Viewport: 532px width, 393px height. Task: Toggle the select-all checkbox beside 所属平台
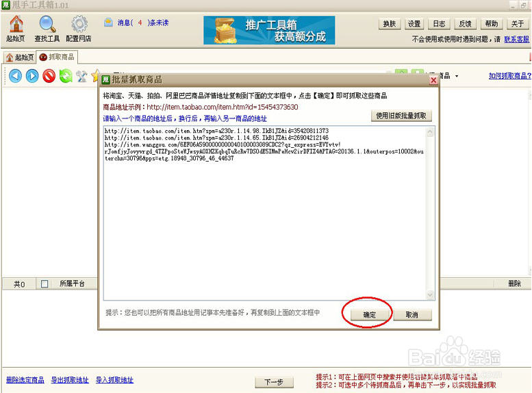tap(45, 283)
